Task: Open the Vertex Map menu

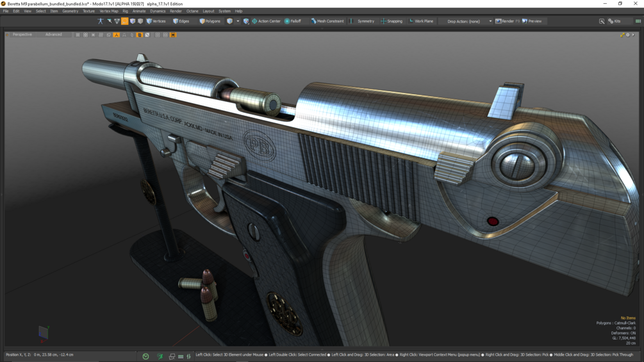Action: pos(109,11)
